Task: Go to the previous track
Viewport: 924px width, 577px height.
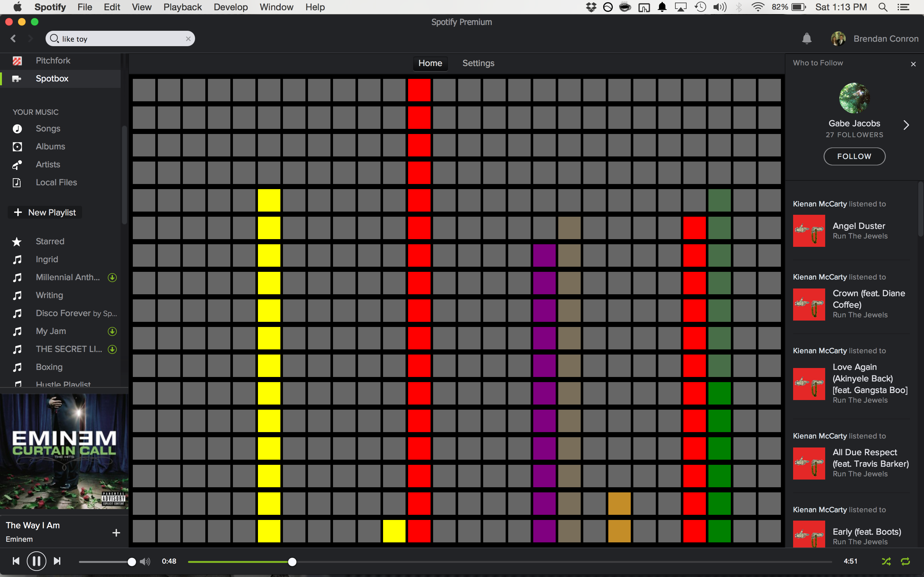Action: tap(16, 561)
